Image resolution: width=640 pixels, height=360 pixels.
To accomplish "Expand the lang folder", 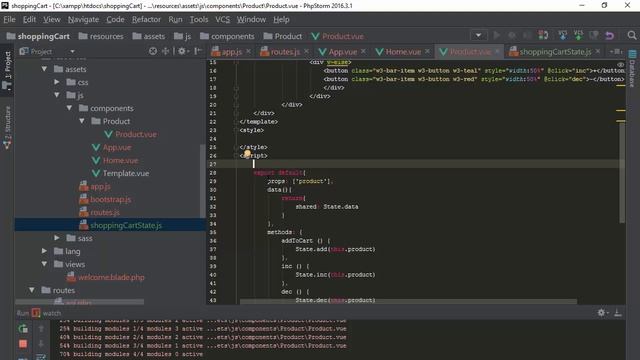I will click(x=44, y=251).
